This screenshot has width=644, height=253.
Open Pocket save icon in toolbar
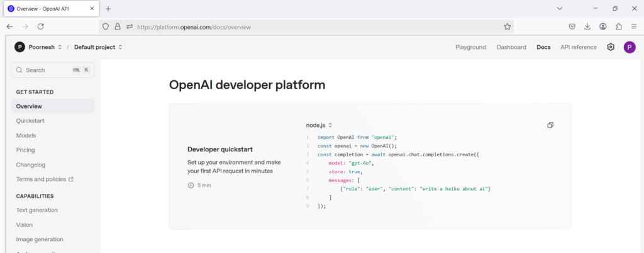[x=572, y=26]
